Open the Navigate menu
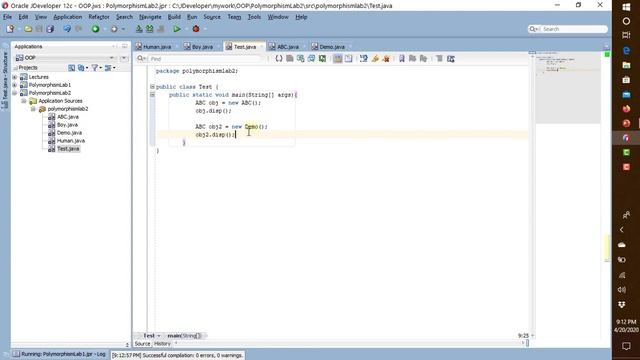This screenshot has height=360, width=640. tap(150, 17)
